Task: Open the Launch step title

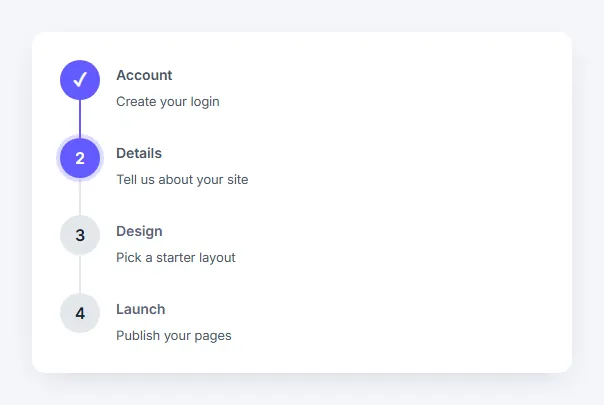Action: coord(141,309)
